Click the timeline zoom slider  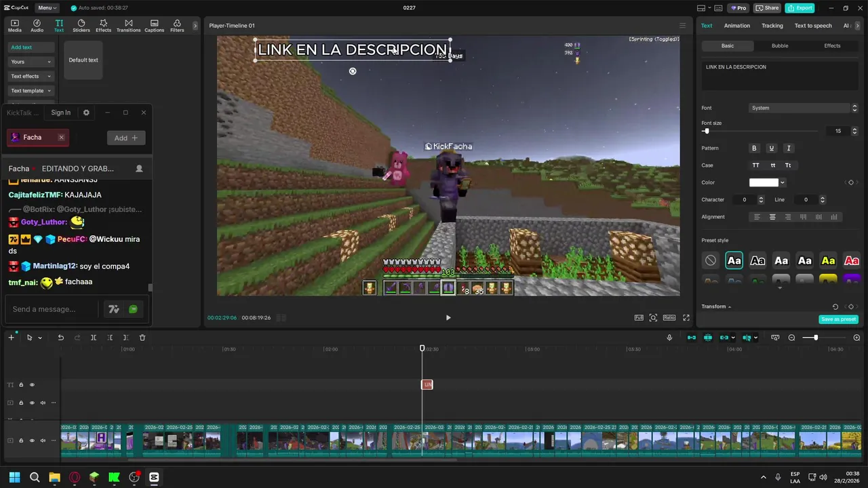pyautogui.click(x=824, y=338)
